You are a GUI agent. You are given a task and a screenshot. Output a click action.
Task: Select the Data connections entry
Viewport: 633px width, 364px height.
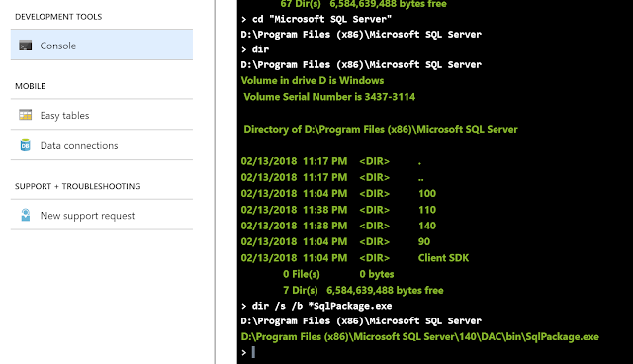point(102,145)
